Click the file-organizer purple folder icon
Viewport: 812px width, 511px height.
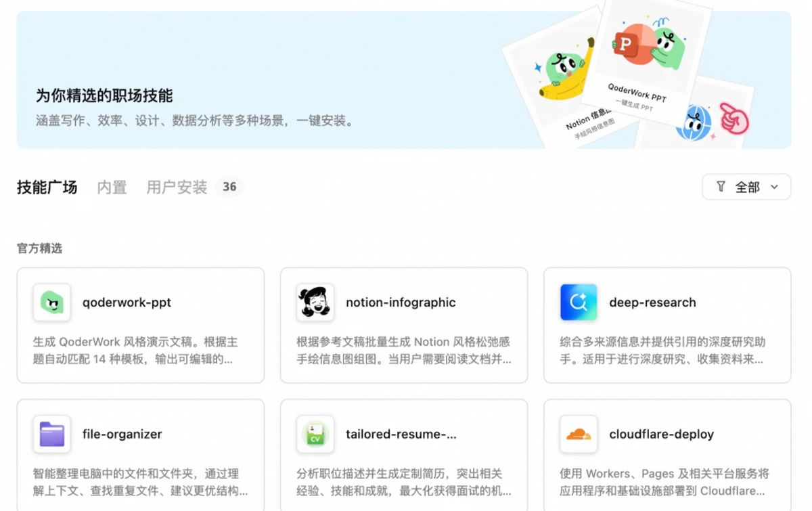[x=52, y=435]
